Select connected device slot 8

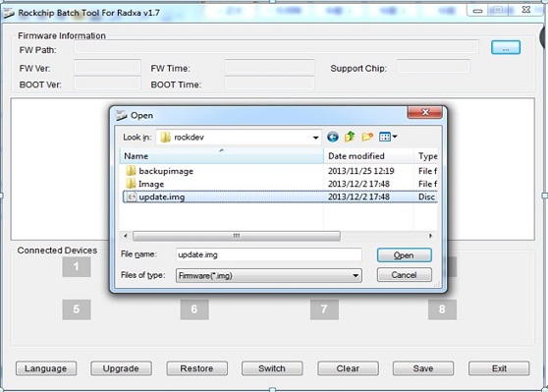click(442, 309)
